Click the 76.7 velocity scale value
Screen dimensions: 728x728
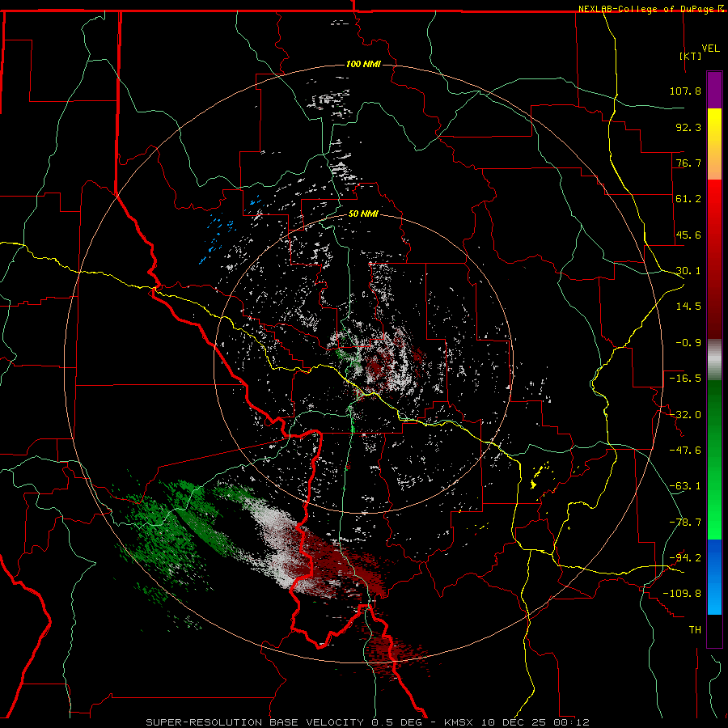pos(688,163)
